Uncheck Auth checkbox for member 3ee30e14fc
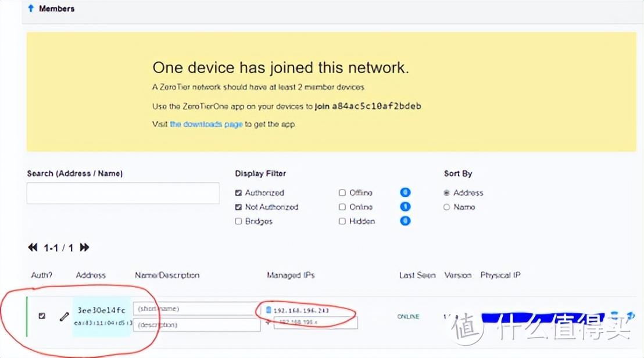This screenshot has height=358, width=644. tap(42, 316)
